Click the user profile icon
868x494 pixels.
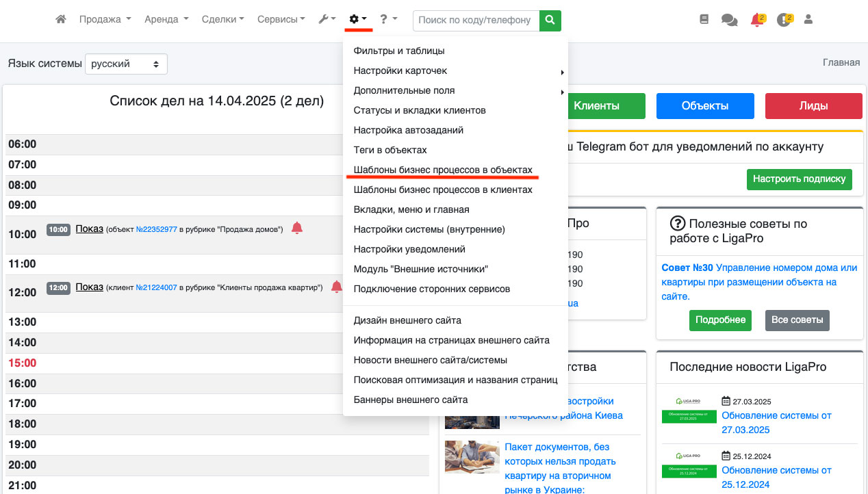point(808,20)
